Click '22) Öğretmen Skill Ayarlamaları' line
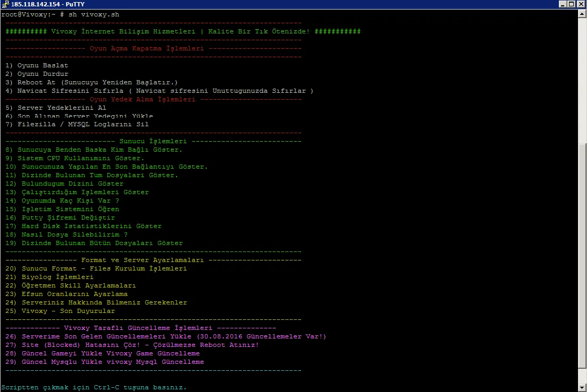This screenshot has width=587, height=392. click(x=71, y=286)
